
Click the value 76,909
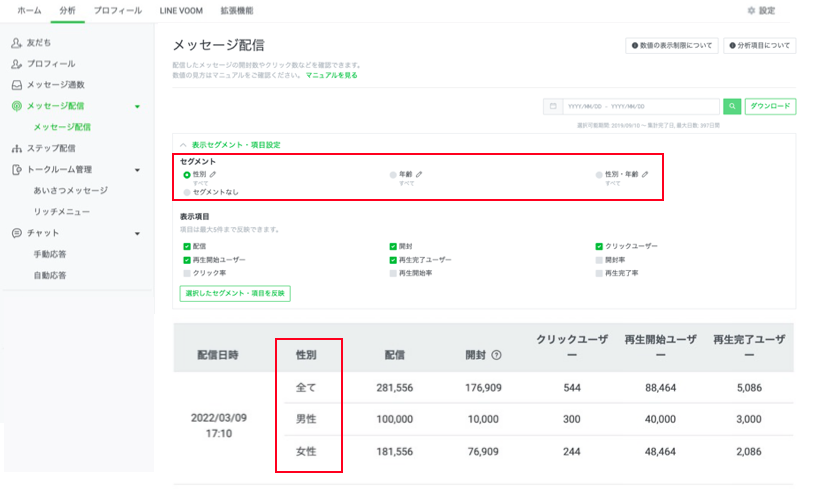point(483,451)
